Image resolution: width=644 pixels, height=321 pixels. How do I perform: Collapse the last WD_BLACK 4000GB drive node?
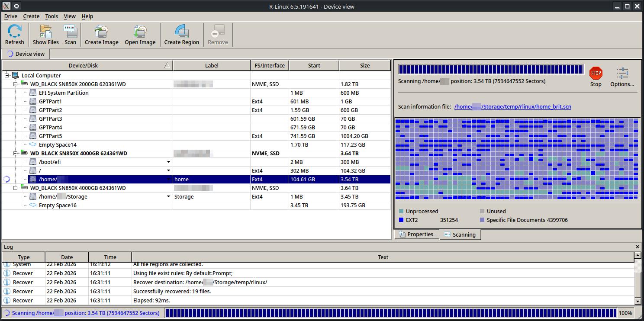coord(16,188)
